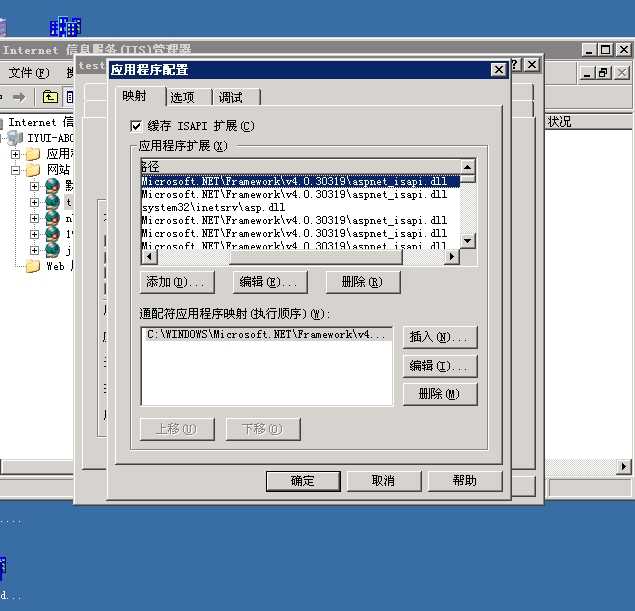635x611 pixels.
Task: Switch to the 调试 tab
Action: point(231,97)
